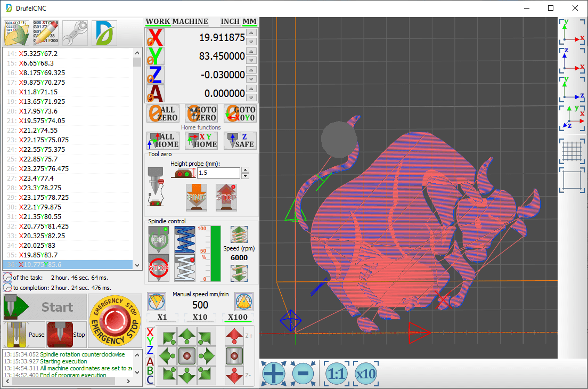Reset view to 1:1 scale
This screenshot has width=588, height=389.
point(337,374)
